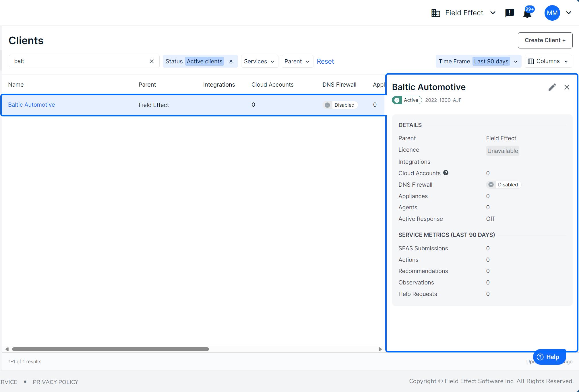Click the horizontal table scrollbar
579x392 pixels.
111,349
